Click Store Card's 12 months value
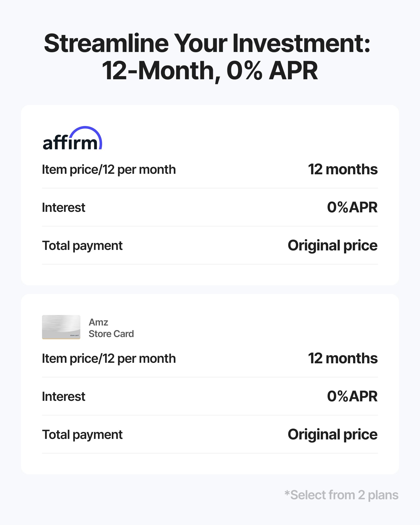 click(x=343, y=358)
